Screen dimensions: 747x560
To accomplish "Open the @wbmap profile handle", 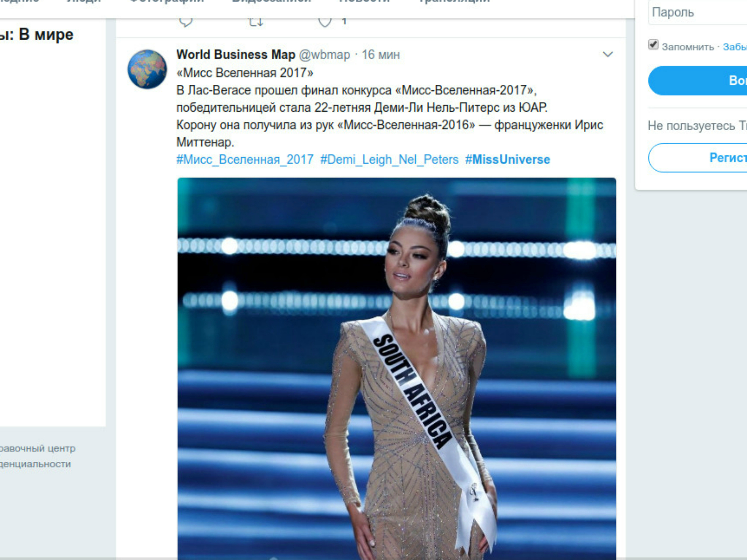I will 324,55.
